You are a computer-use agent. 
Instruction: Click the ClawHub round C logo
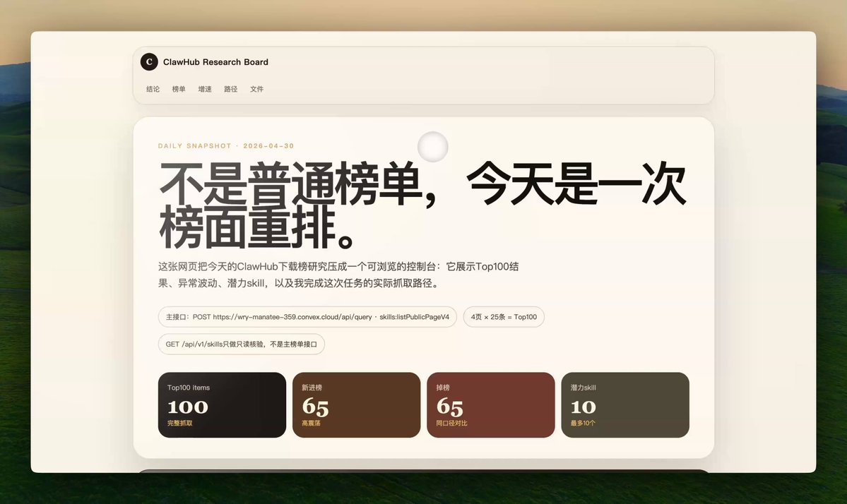pos(149,62)
